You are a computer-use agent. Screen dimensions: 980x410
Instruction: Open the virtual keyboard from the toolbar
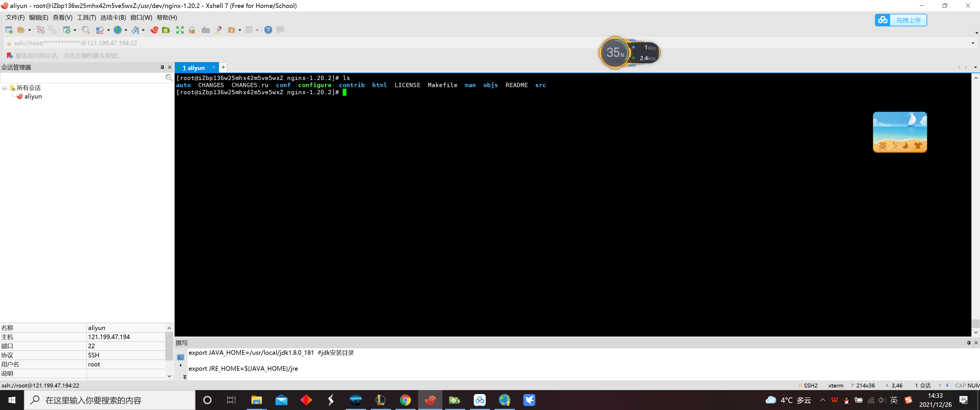pos(206,30)
